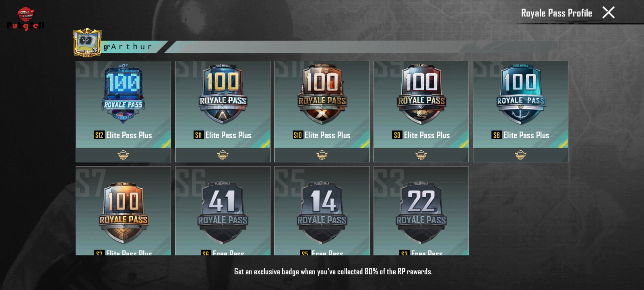
Task: Select the S11 Royale Pass badge
Action: point(223,94)
